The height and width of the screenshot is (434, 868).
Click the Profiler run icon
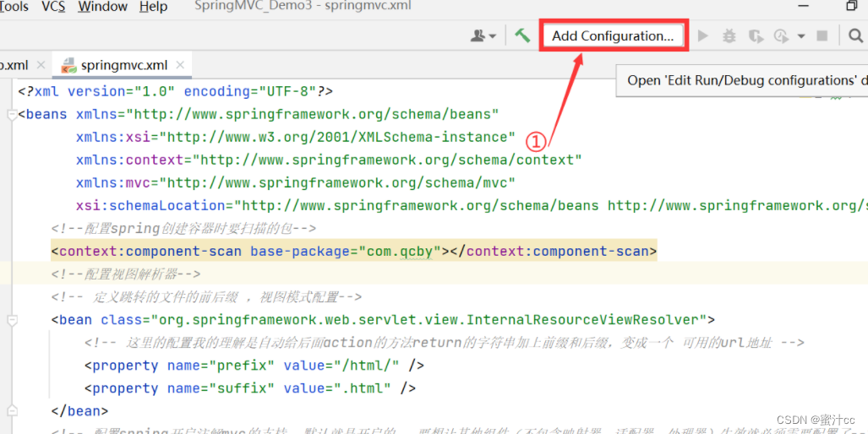[781, 36]
